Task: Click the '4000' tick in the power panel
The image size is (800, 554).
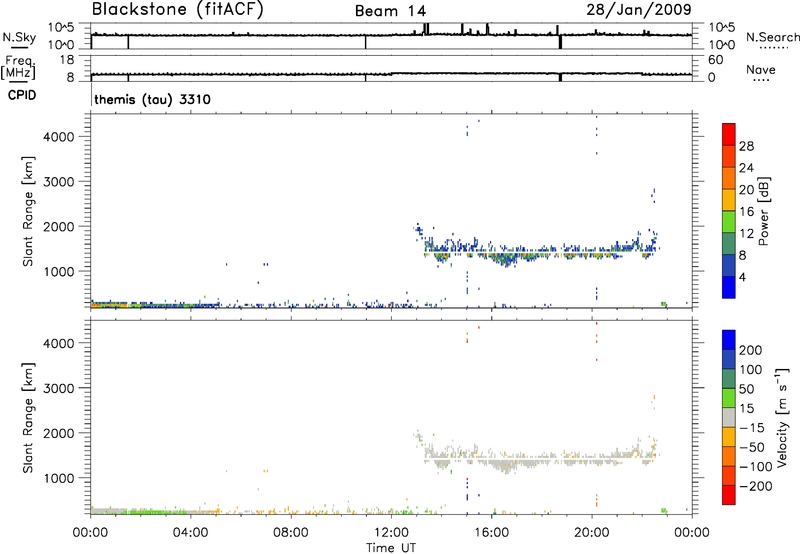Action: (x=59, y=137)
